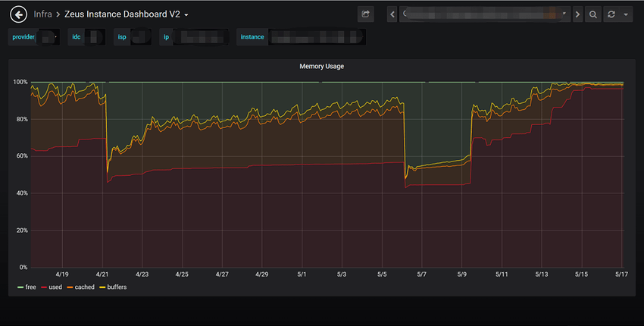
Task: Click the back arrow circle icon
Action: [18, 15]
